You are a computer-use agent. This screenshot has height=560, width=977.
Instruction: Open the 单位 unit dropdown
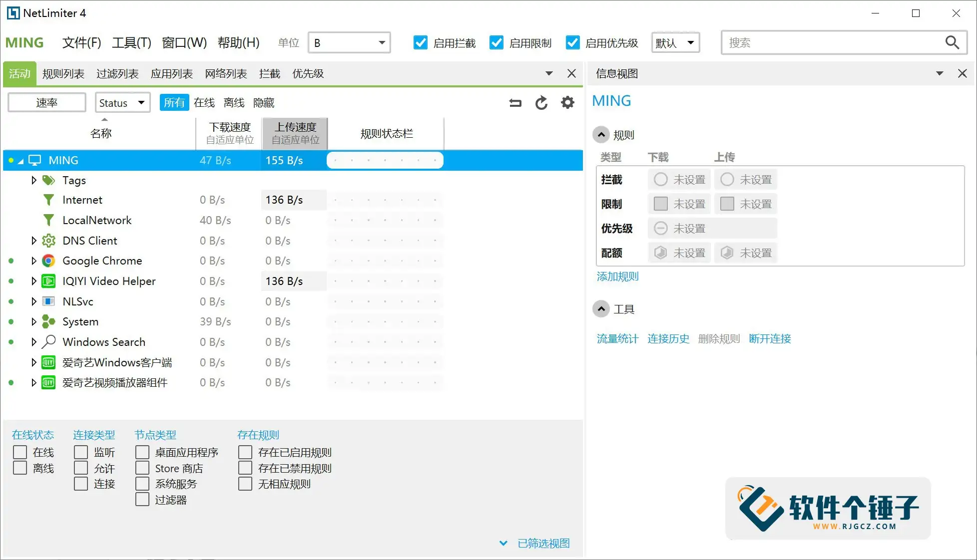[349, 42]
